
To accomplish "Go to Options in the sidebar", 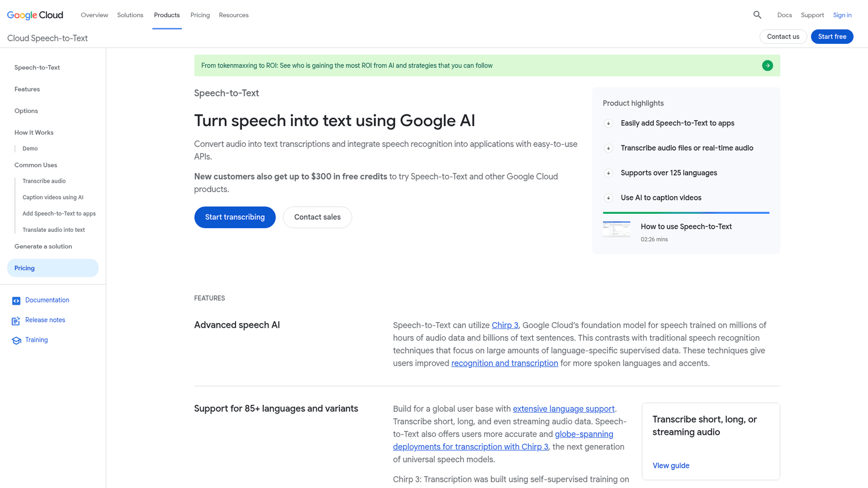I will click(x=26, y=111).
